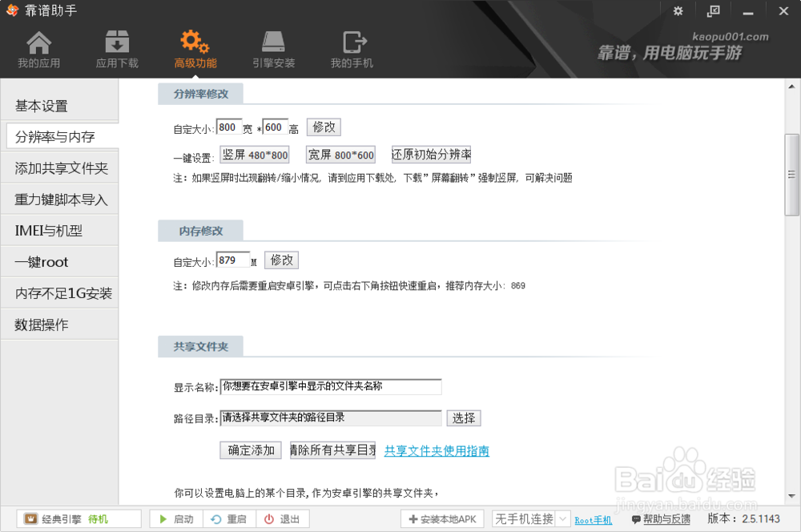
Task: Open the settings gear in the title bar
Action: click(x=678, y=11)
